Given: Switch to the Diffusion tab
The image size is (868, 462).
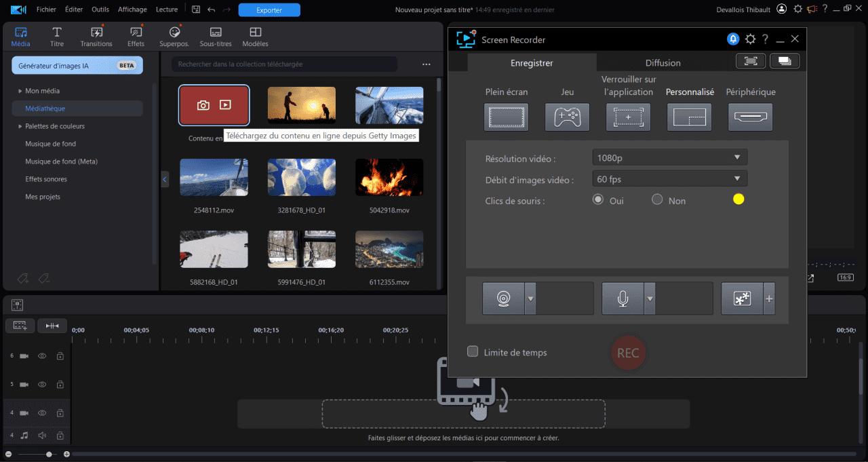Looking at the screenshot, I should [x=663, y=62].
